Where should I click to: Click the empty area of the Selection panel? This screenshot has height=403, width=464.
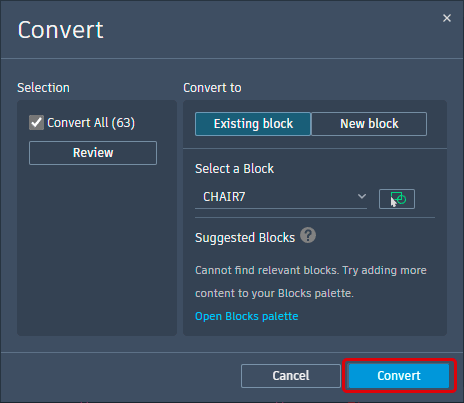(x=97, y=250)
